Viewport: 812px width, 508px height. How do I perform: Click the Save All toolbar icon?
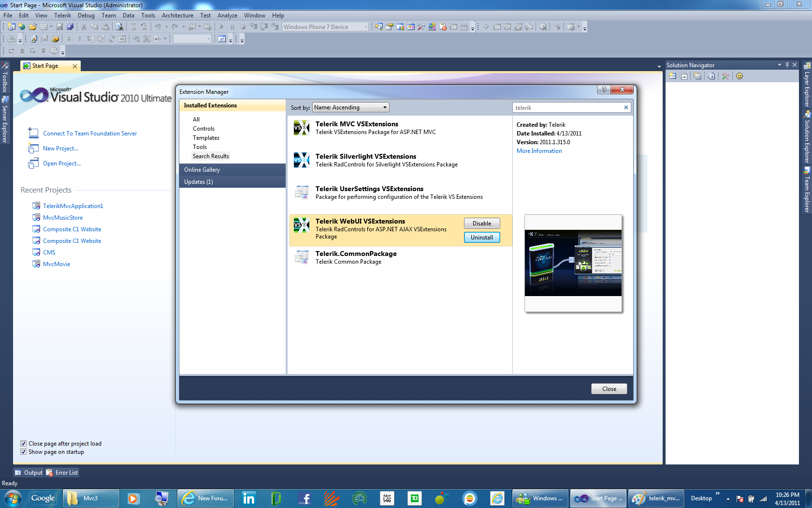point(70,27)
